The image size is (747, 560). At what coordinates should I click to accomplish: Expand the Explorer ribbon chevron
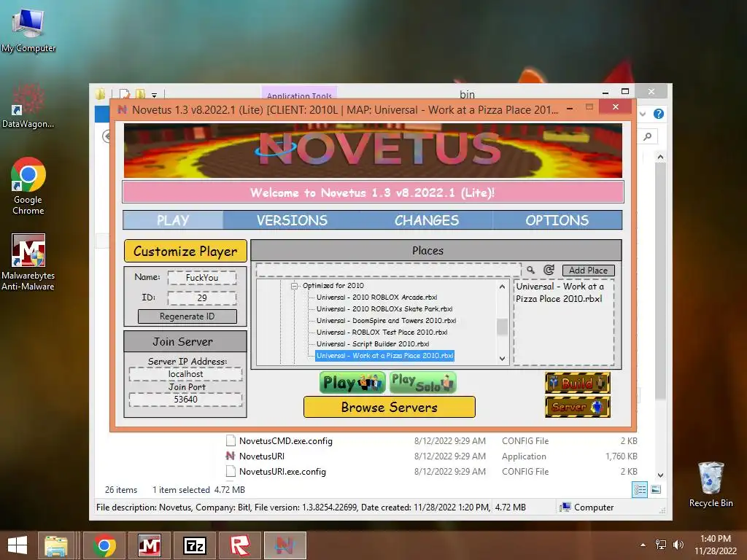pyautogui.click(x=643, y=114)
